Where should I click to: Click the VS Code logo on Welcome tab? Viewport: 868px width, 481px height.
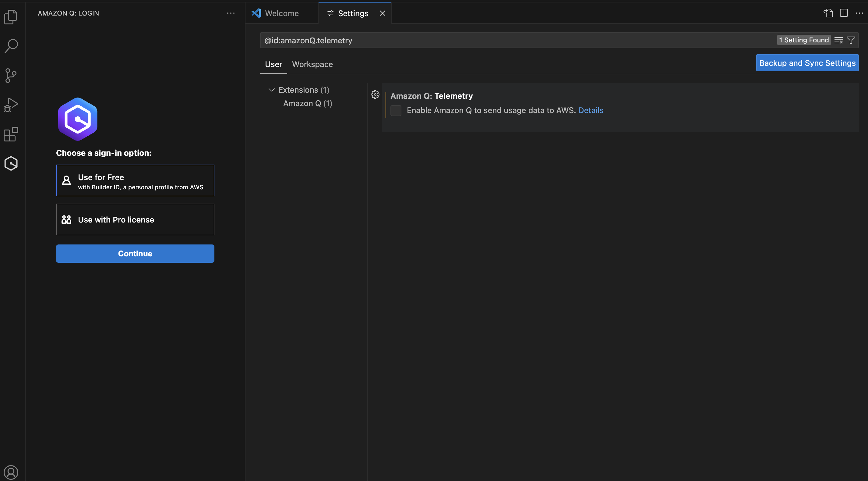click(x=256, y=13)
